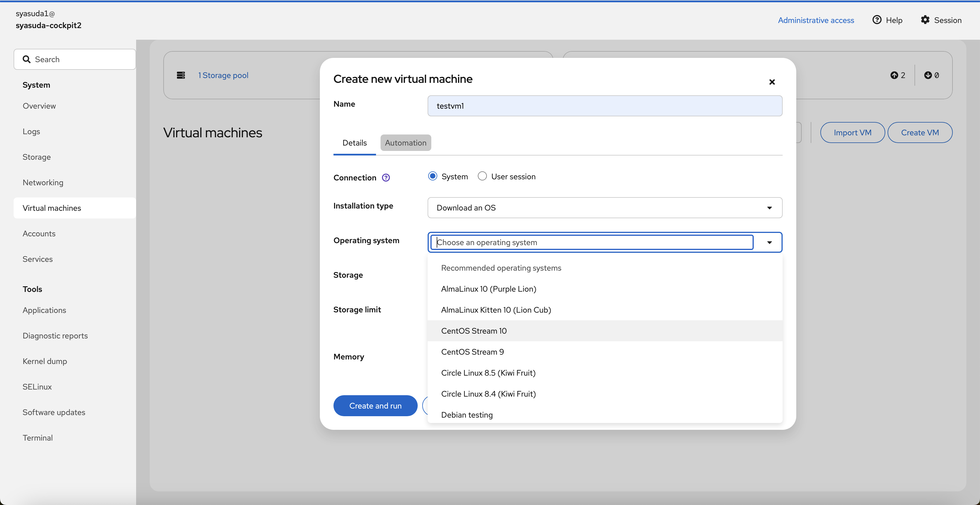
Task: Click the Import VM button
Action: coord(852,132)
